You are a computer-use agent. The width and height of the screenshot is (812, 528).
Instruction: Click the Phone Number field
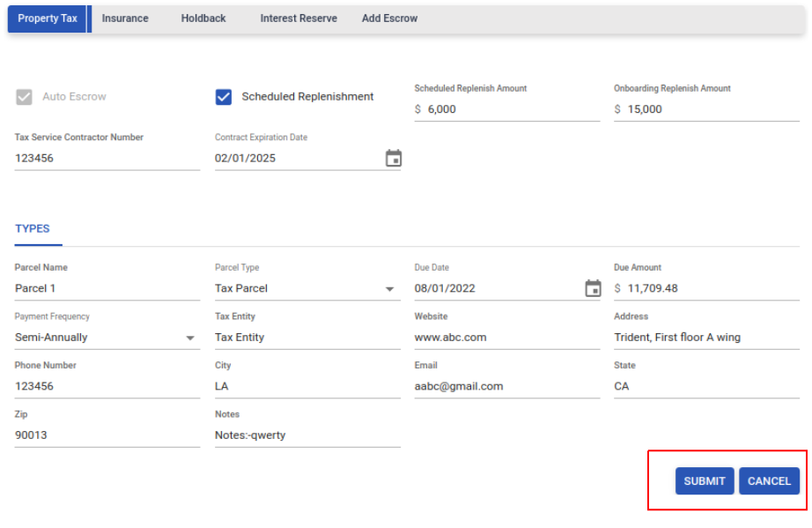107,386
